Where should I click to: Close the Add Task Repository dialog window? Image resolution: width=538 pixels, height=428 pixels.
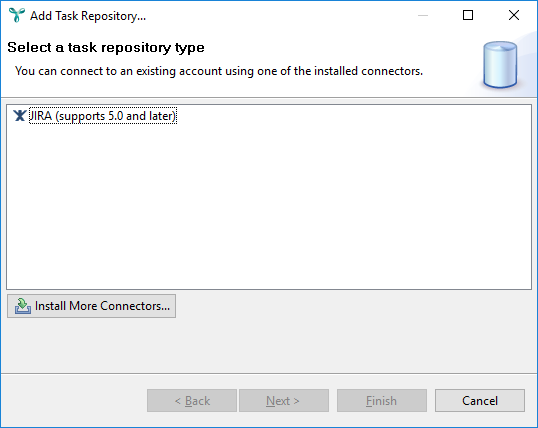click(x=514, y=15)
